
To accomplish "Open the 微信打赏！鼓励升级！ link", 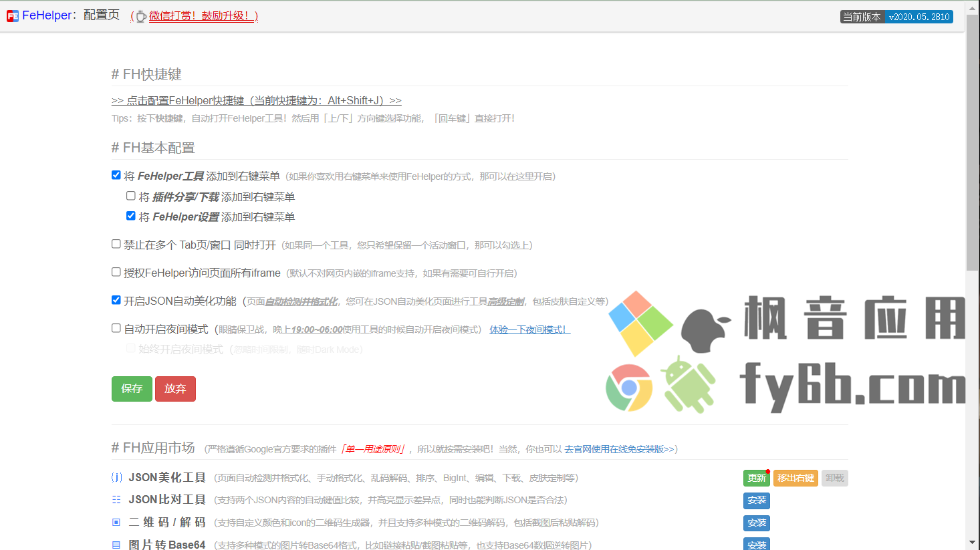I will tap(203, 16).
